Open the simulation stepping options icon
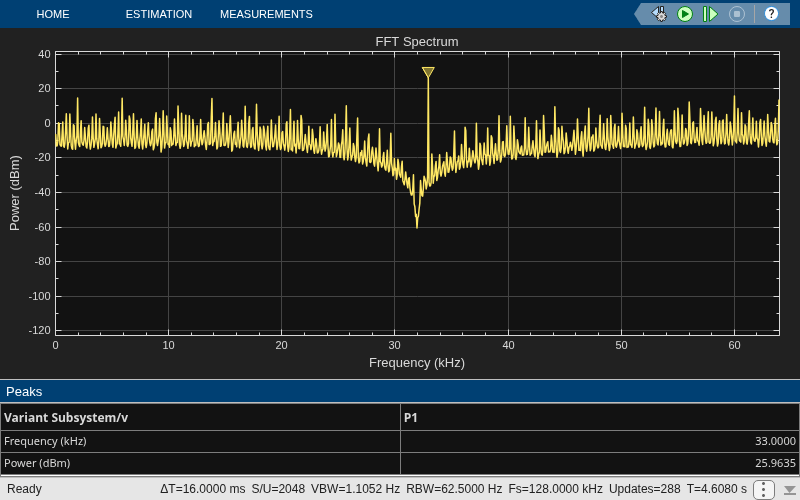The width and height of the screenshot is (800, 500). (660, 14)
